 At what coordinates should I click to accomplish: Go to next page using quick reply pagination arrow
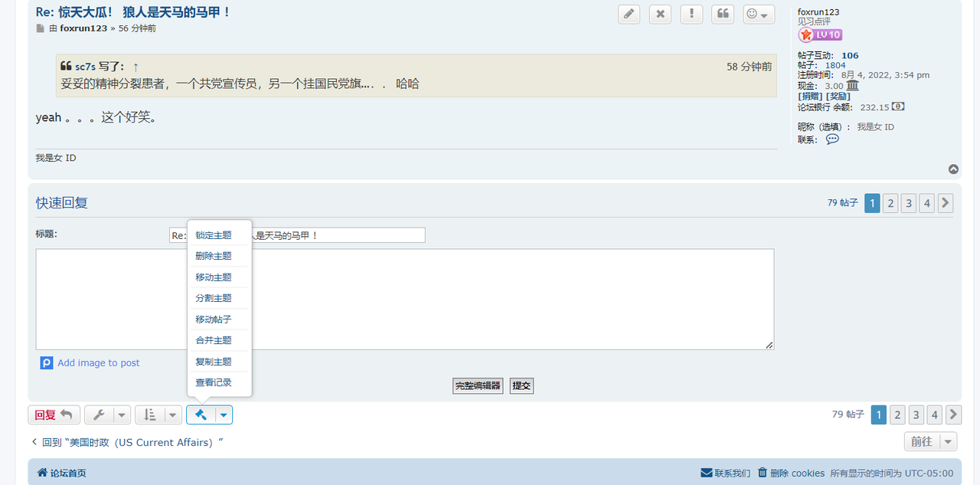point(946,203)
